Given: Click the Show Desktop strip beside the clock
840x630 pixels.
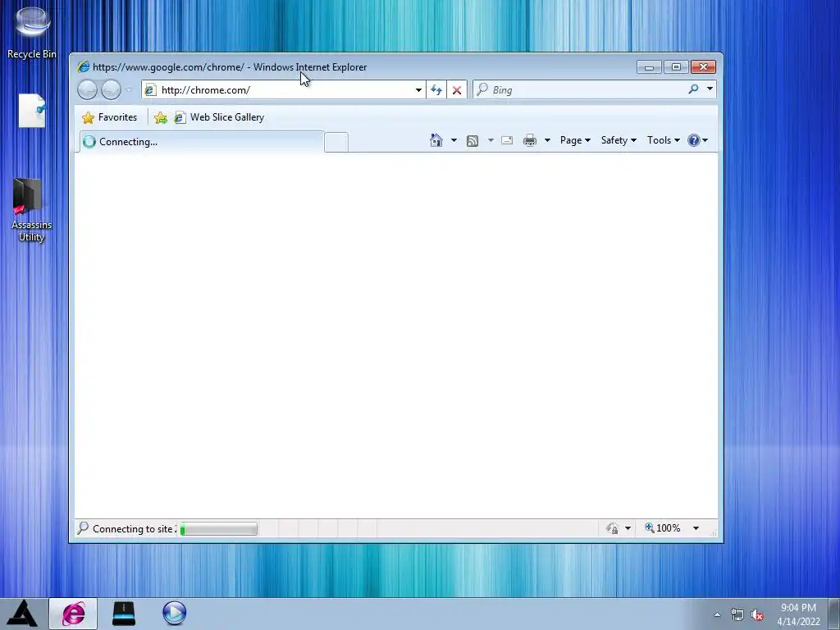Looking at the screenshot, I should pos(833,614).
